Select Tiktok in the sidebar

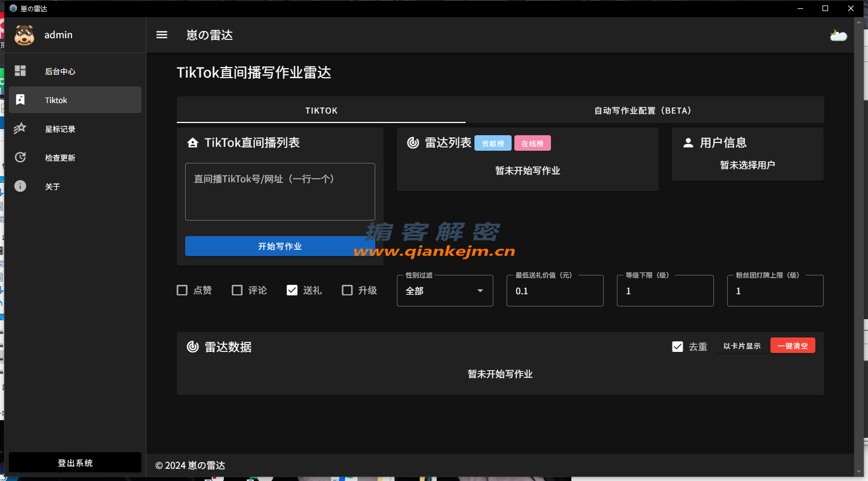click(75, 100)
